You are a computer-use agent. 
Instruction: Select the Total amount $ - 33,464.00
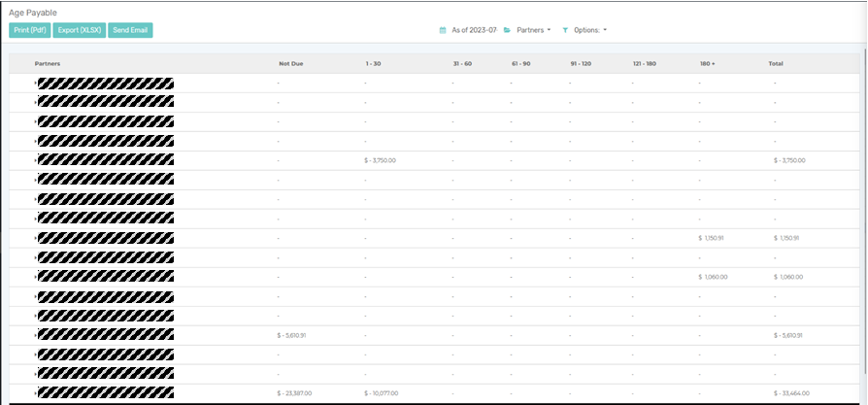(791, 393)
